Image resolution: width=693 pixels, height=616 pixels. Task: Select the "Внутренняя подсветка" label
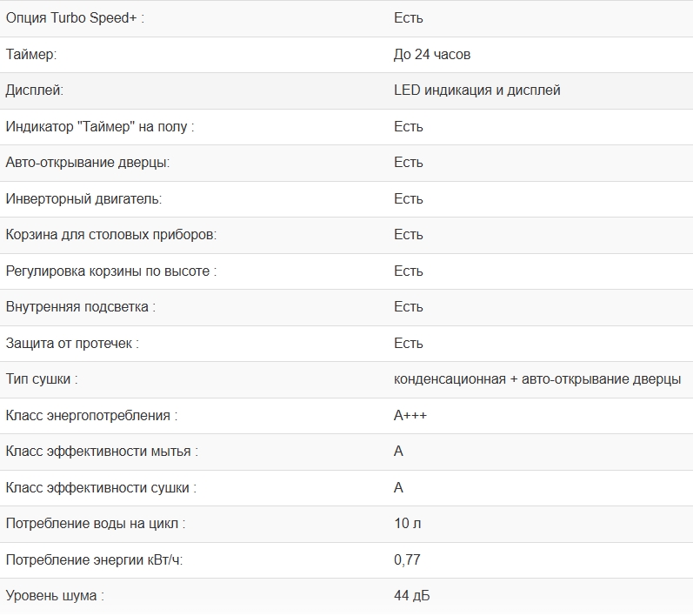tap(81, 307)
